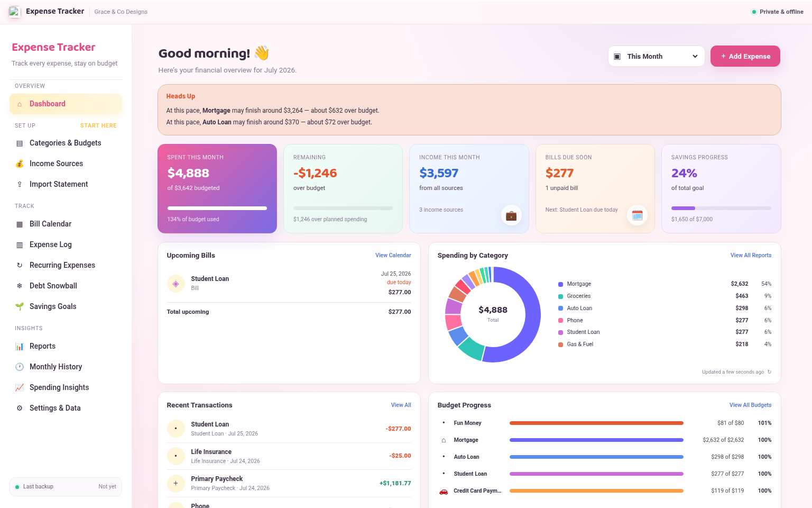812x508 pixels.
Task: Open the View All Budgets link
Action: click(x=750, y=405)
